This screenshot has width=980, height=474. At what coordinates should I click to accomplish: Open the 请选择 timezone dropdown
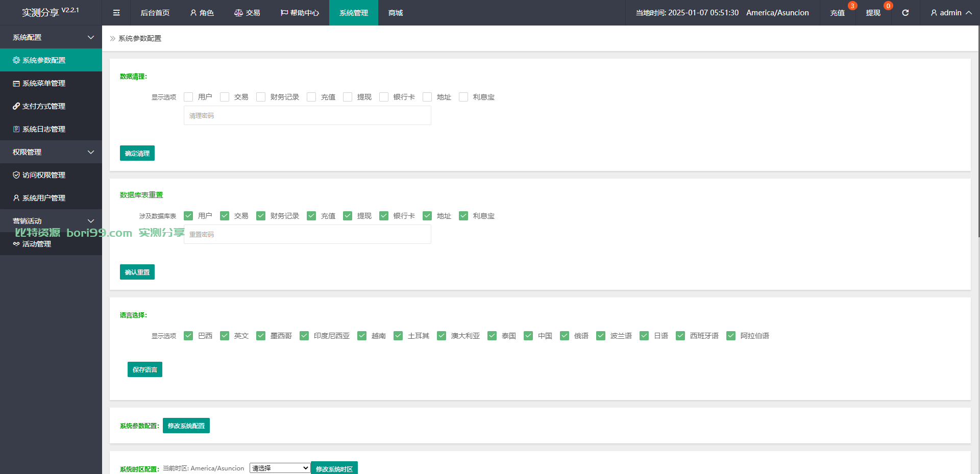coord(280,468)
